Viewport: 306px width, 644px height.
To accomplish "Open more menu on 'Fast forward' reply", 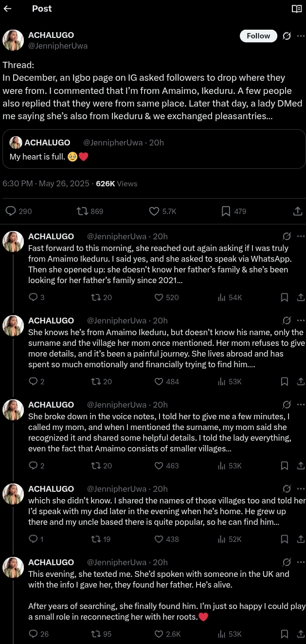I will pyautogui.click(x=300, y=236).
